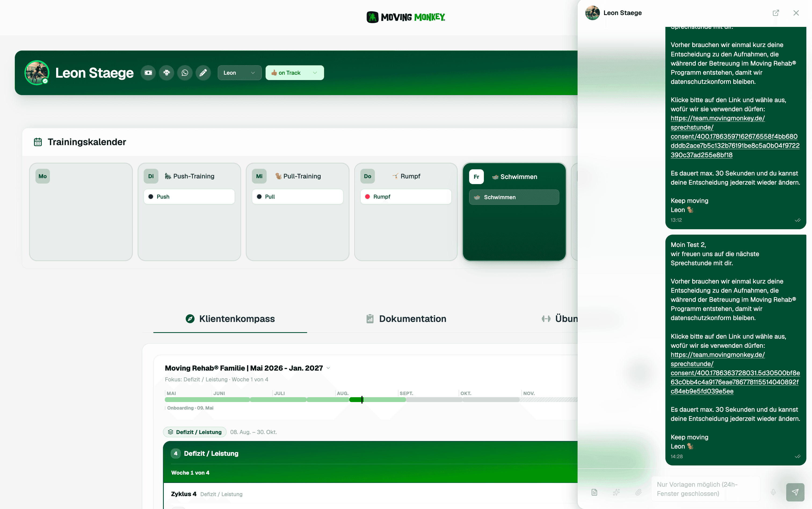Select the Di day badge in the calendar
Viewport: 812px width, 509px height.
151,176
